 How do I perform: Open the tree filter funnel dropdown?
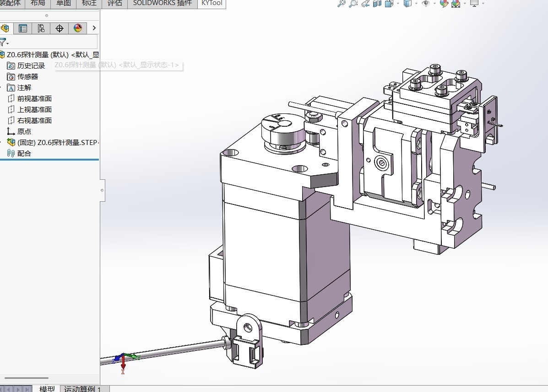click(4, 43)
